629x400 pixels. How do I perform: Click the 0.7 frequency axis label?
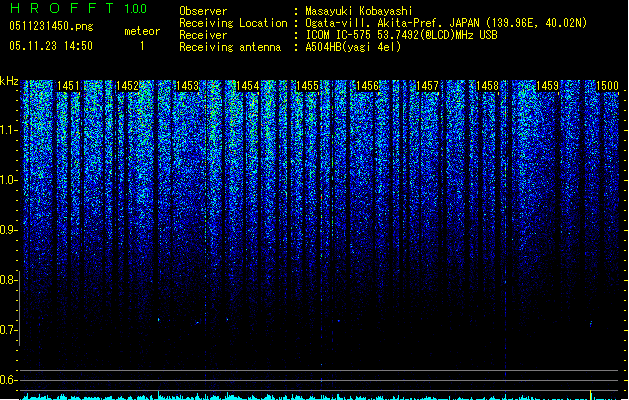(8, 330)
